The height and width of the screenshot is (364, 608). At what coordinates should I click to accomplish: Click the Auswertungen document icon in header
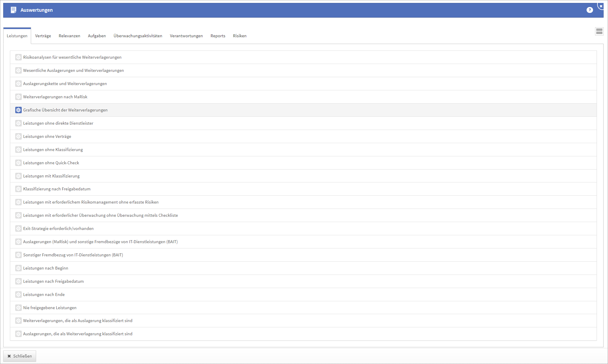tap(13, 10)
